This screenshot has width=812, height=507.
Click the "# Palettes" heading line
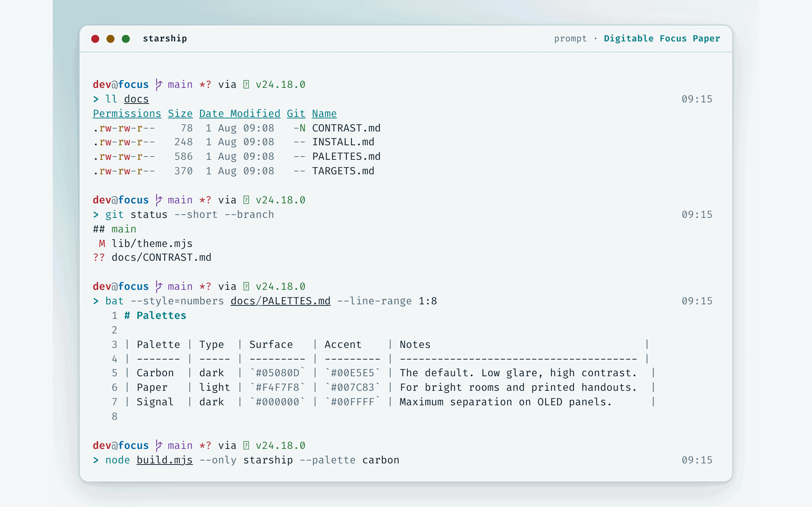(155, 316)
